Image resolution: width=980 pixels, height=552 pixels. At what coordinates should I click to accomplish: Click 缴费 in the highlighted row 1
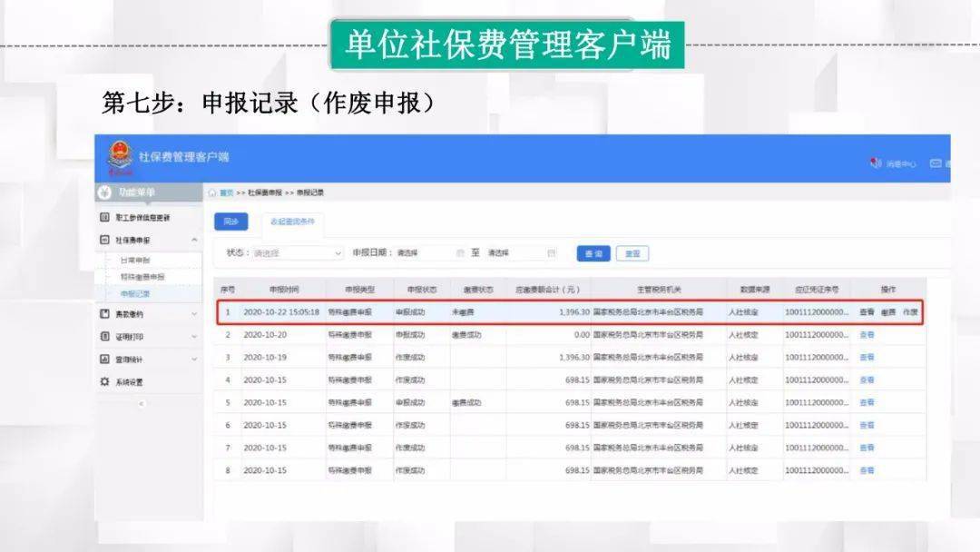click(x=888, y=312)
